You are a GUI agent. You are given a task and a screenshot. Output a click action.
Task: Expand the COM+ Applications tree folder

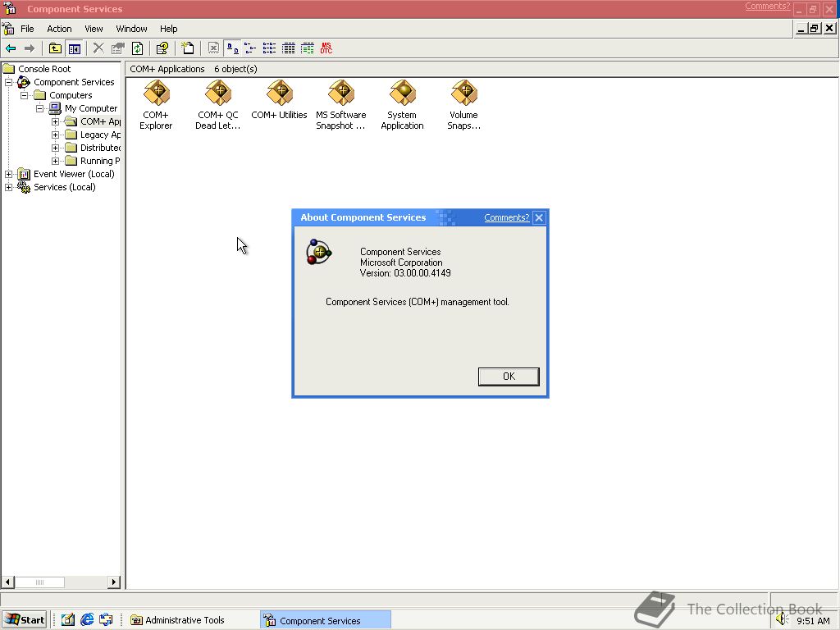(55, 121)
